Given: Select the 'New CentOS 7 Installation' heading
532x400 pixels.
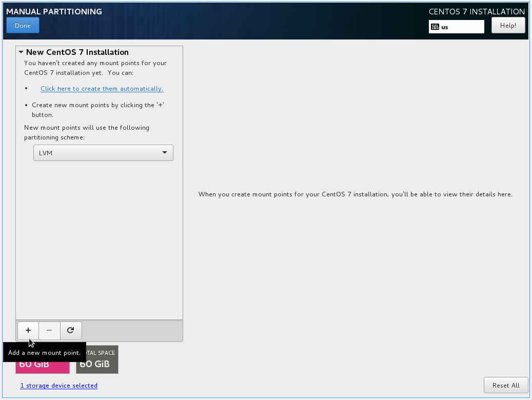Looking at the screenshot, I should point(77,52).
